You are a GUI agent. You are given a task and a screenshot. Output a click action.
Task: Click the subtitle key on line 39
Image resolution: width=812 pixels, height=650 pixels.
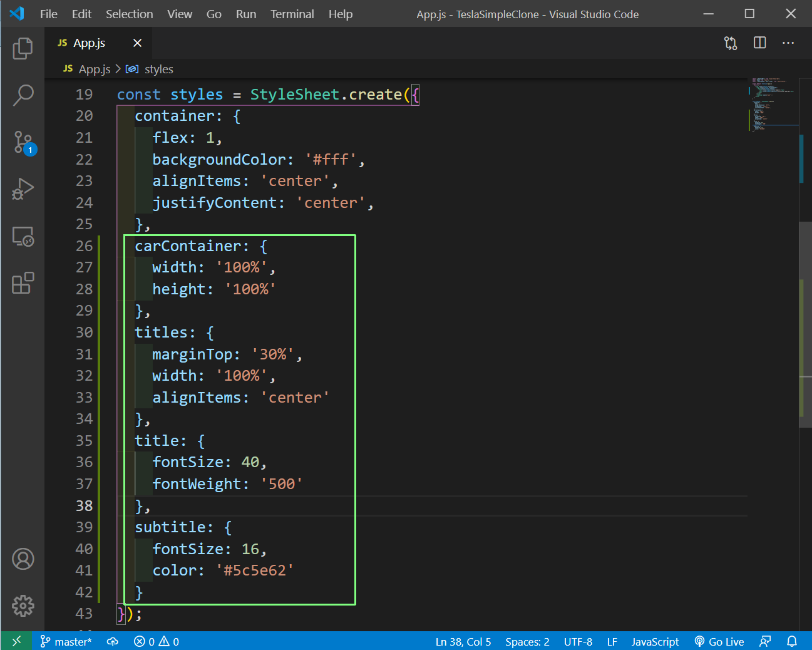tap(170, 527)
